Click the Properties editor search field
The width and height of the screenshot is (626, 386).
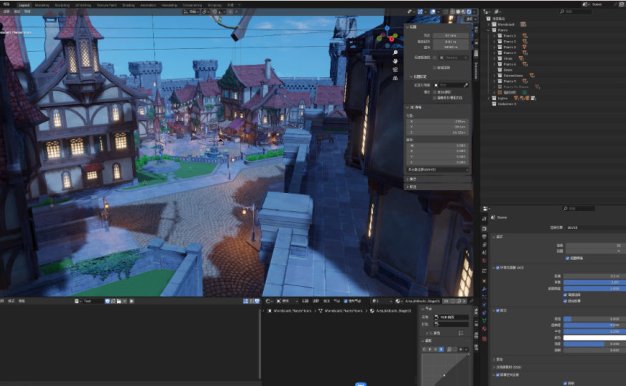pyautogui.click(x=578, y=208)
